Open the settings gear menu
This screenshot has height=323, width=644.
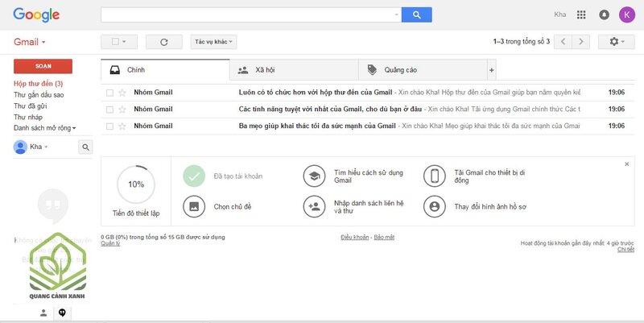[x=617, y=42]
